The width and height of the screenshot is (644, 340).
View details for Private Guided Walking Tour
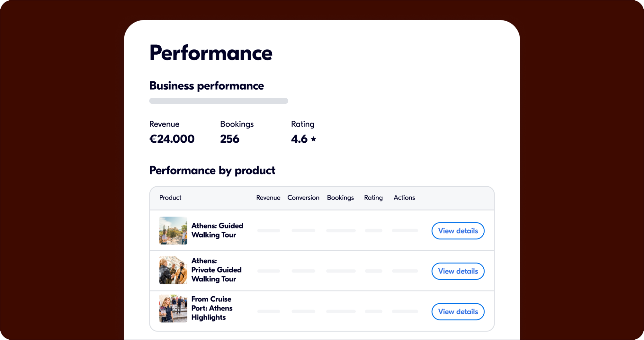(x=458, y=271)
